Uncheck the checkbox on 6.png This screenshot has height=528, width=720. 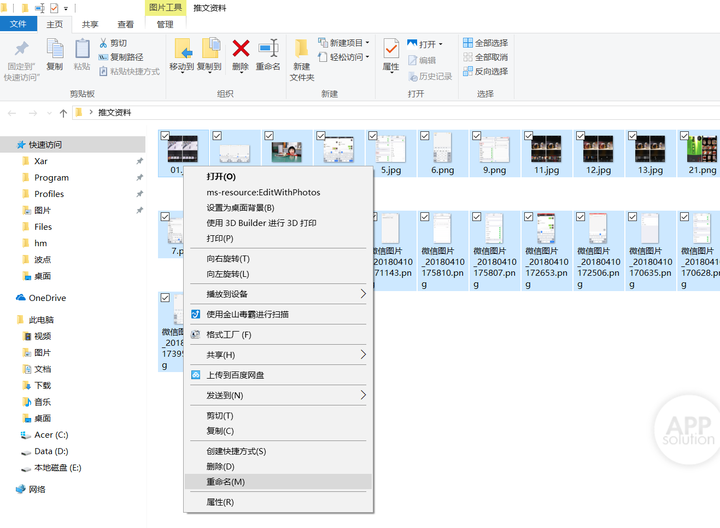pos(425,136)
